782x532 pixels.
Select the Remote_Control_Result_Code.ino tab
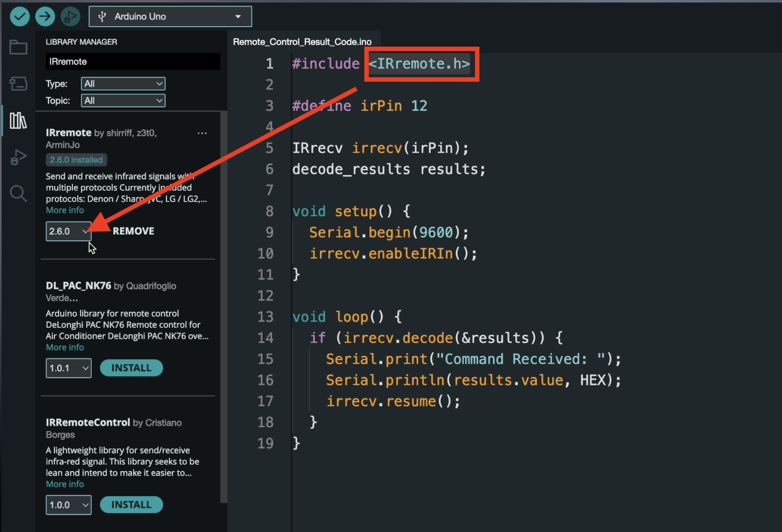tap(302, 42)
